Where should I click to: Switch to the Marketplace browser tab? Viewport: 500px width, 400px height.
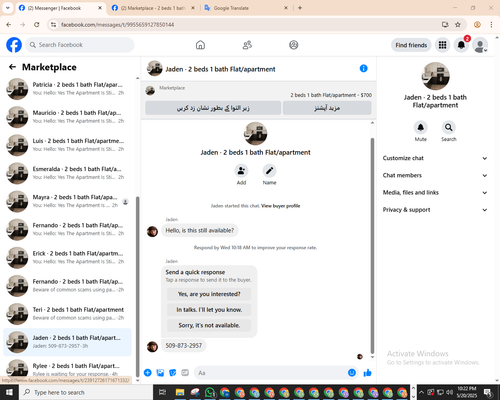154,8
